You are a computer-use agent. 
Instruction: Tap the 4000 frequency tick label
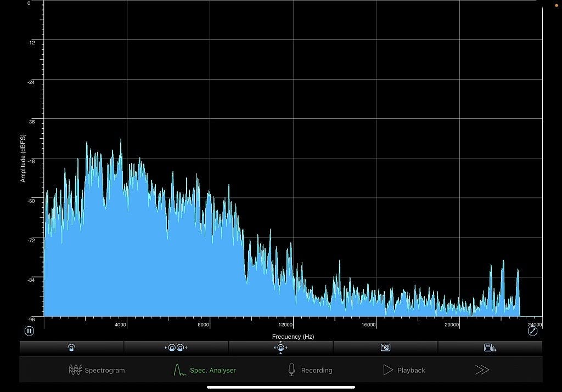point(120,325)
